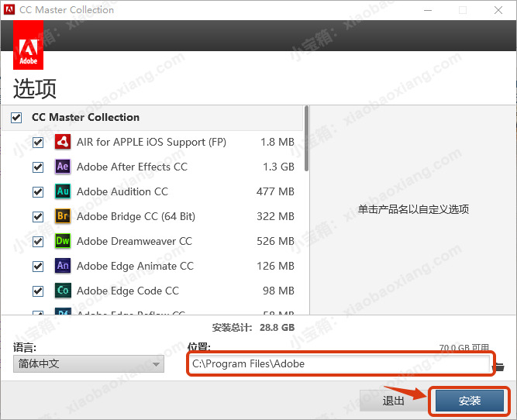The width and height of the screenshot is (517, 420).
Task: Click the After Effects CC icon
Action: pyautogui.click(x=63, y=167)
